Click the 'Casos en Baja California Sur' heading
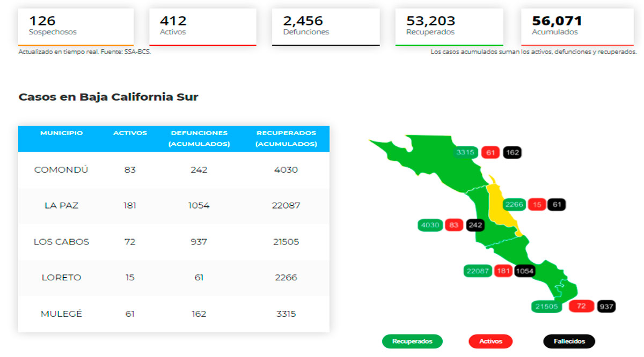Viewport: 644px width, 357px height. (108, 97)
